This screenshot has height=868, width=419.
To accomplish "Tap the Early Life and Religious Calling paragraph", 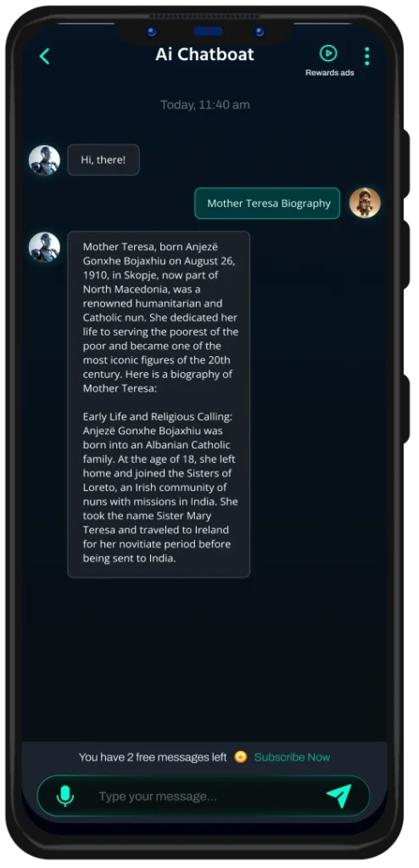I will [160, 487].
